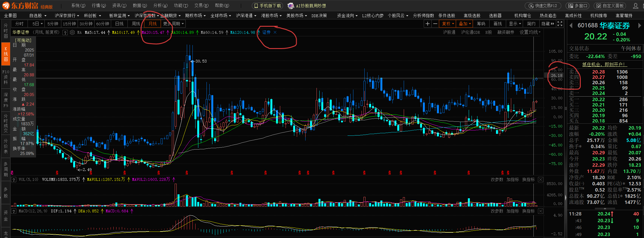This screenshot has height=238, width=644.
Task: Toggle 沪股通 overlay on the chart
Action: (x=449, y=32)
